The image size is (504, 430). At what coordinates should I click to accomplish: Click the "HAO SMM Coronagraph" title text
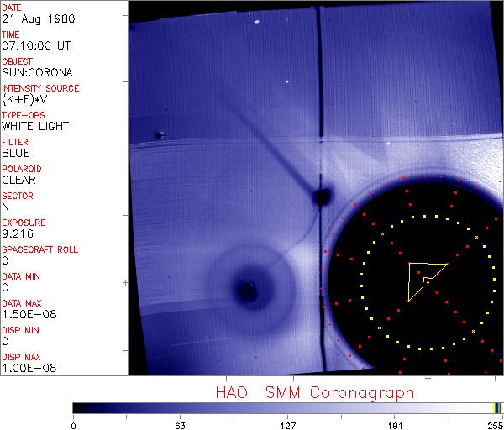pyautogui.click(x=314, y=391)
